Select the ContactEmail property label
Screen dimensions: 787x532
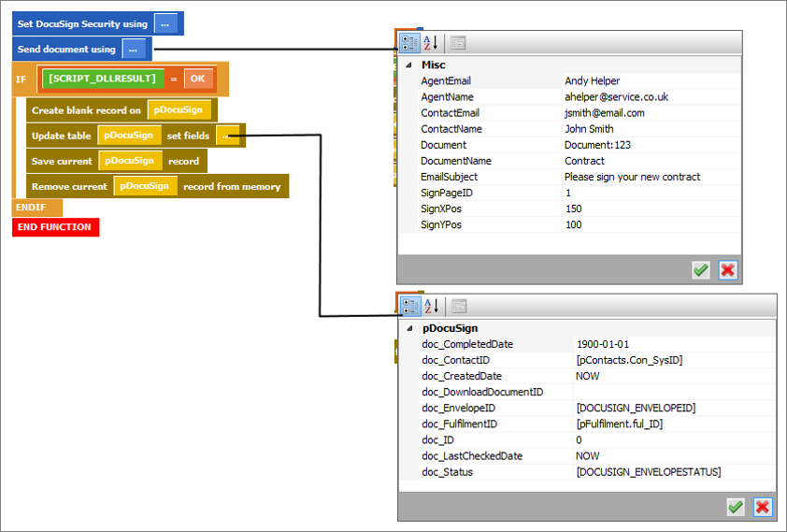click(x=450, y=113)
